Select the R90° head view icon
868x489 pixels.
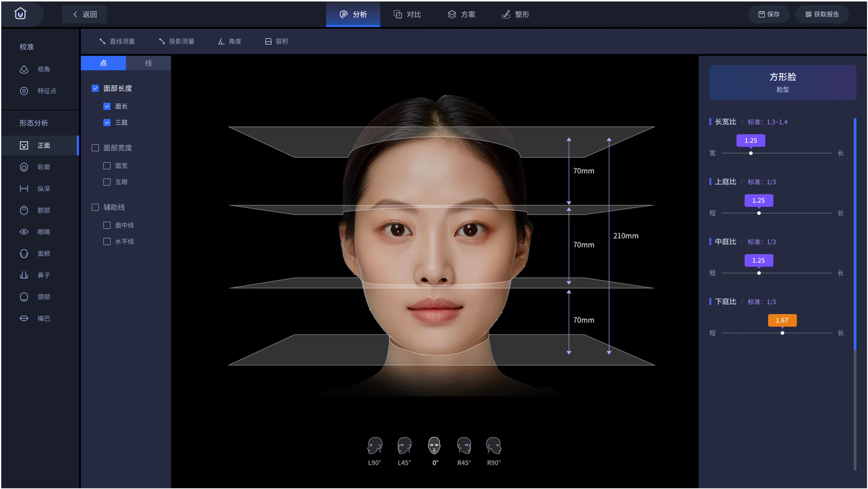(494, 446)
